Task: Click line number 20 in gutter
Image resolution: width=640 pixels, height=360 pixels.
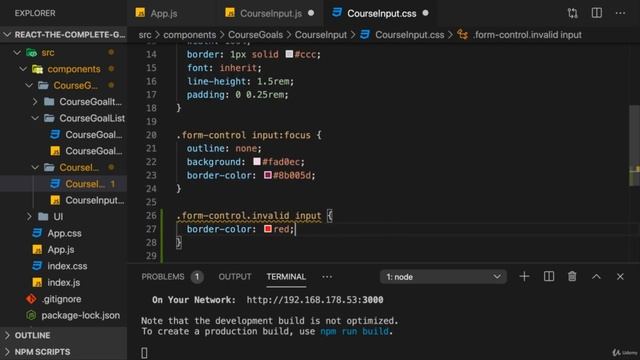Action: pos(151,135)
